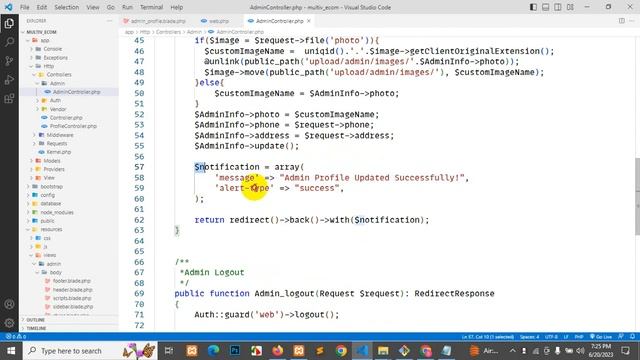Click 'Controllers' in the breadcrumb path
This screenshot has width=640, height=360.
click(x=168, y=31)
